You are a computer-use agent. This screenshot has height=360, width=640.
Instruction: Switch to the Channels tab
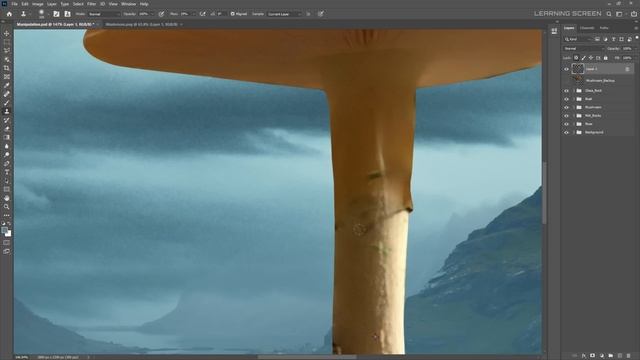pos(587,28)
